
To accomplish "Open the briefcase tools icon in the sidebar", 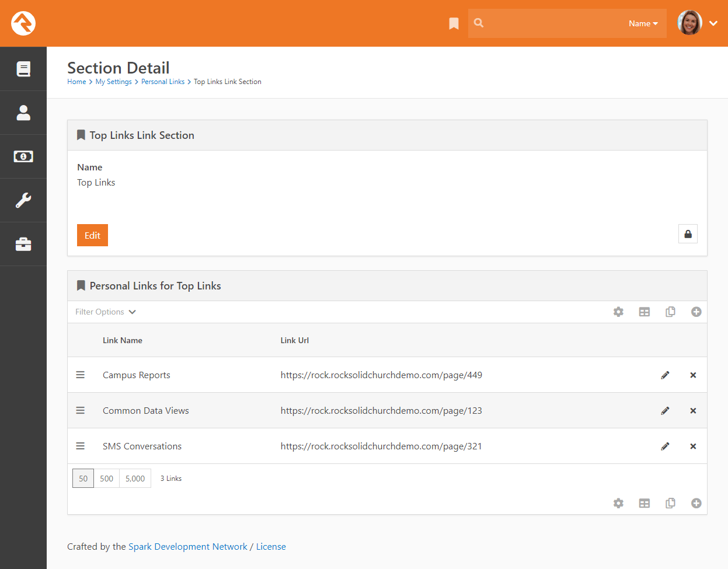I will (23, 244).
